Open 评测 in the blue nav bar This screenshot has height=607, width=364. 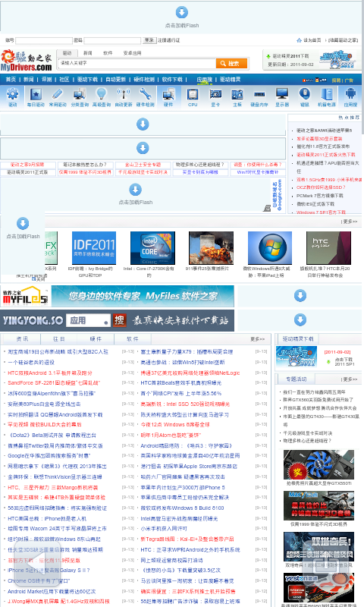[x=47, y=80]
